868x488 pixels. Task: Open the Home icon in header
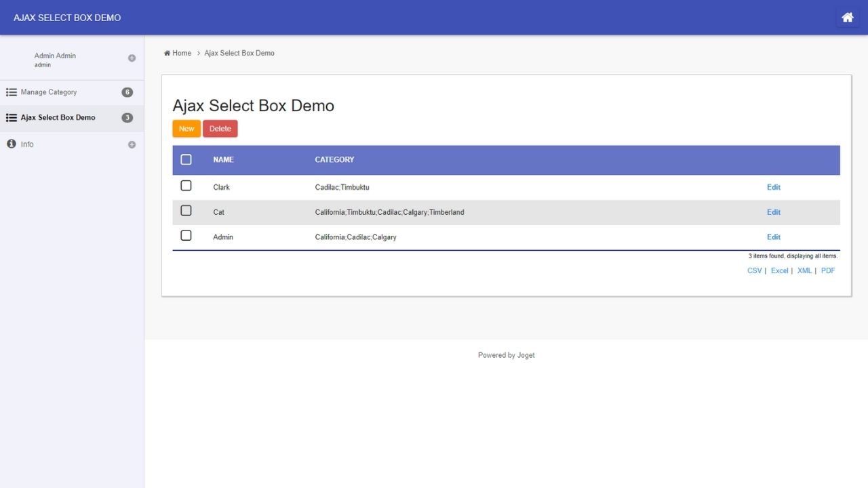pyautogui.click(x=847, y=18)
